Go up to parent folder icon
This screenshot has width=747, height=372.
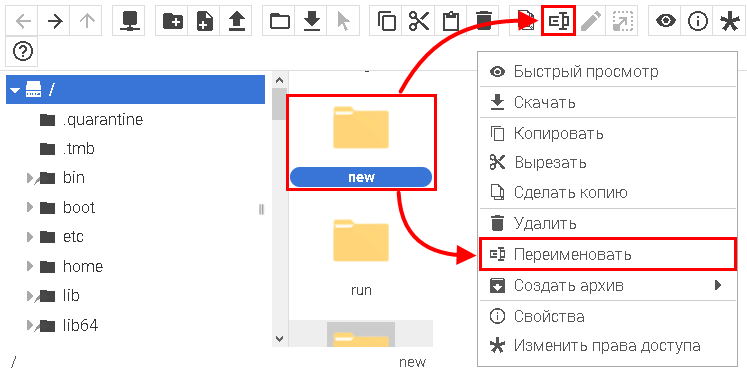click(x=86, y=21)
